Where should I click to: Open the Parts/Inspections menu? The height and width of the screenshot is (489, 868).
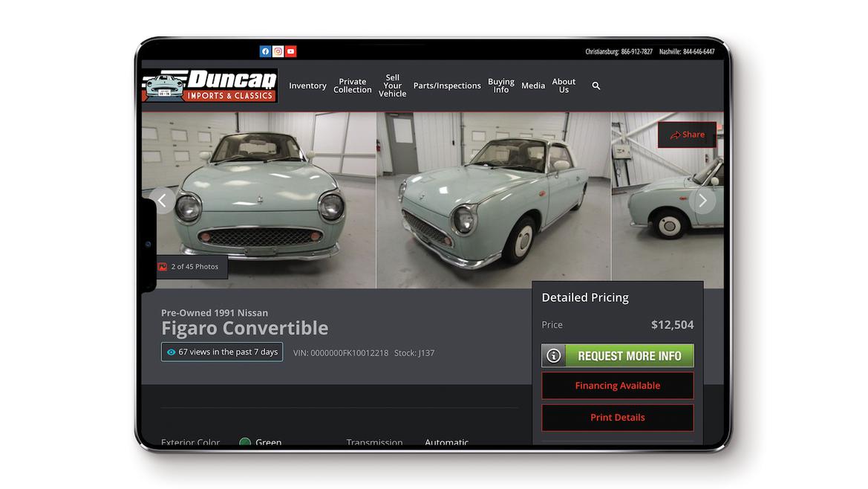coord(447,86)
